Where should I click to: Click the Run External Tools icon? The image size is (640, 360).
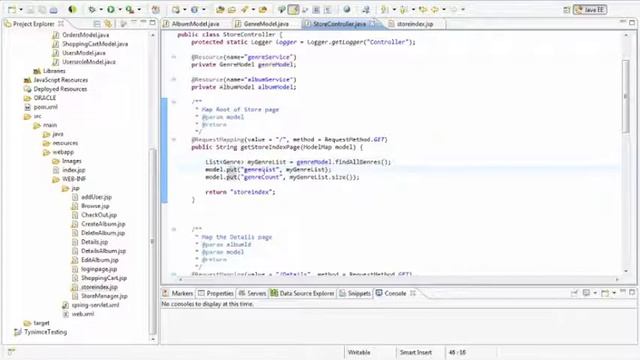(130, 9)
